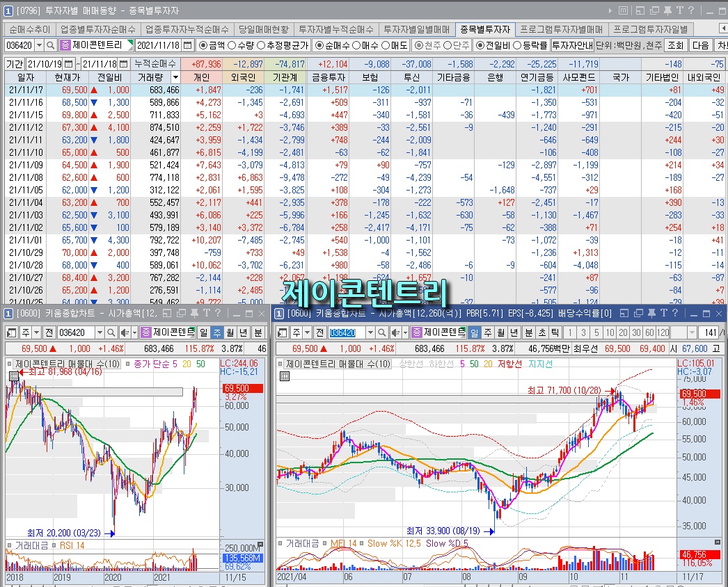This screenshot has height=587, width=728.
Task: Click the help question mark in investor window title
Action: (x=690, y=10)
